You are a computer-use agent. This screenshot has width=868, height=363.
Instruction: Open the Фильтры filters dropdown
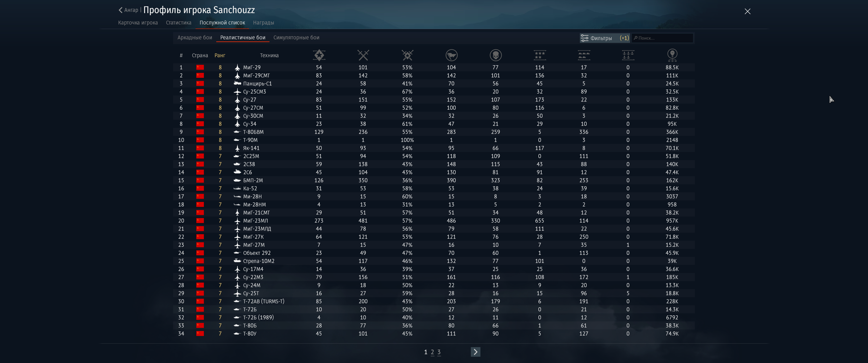click(604, 38)
